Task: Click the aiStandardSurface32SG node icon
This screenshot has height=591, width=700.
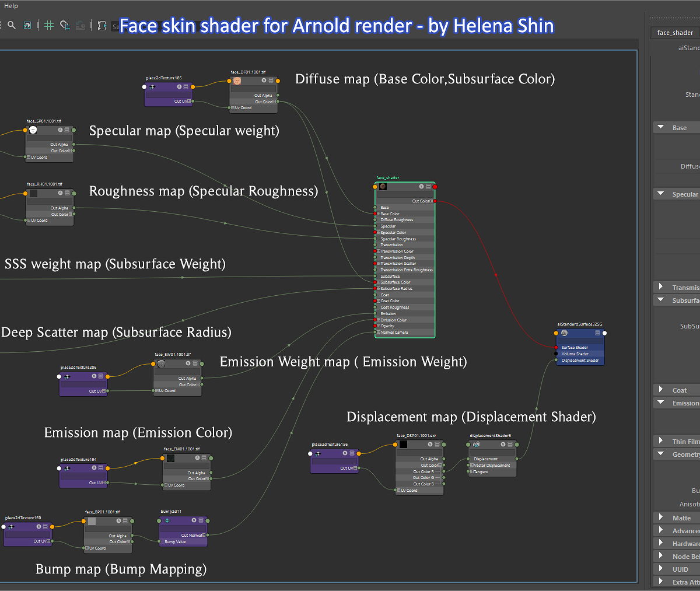Action: 564,333
